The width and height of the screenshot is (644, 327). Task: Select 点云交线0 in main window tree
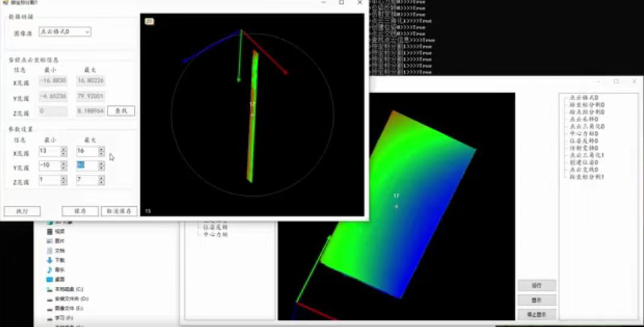click(x=584, y=169)
